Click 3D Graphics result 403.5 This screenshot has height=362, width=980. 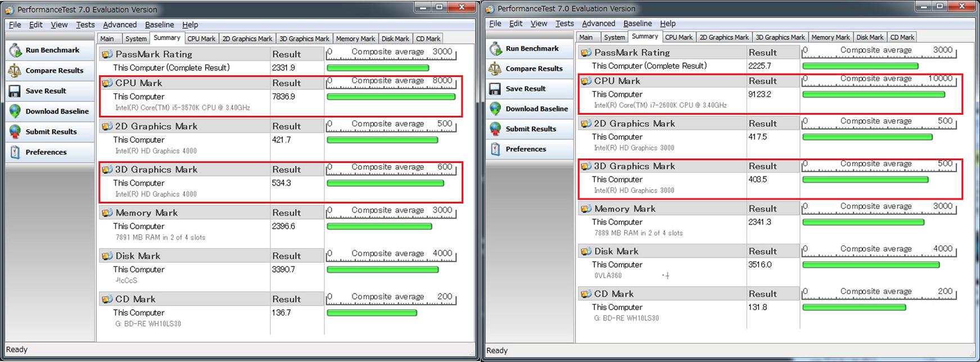757,180
